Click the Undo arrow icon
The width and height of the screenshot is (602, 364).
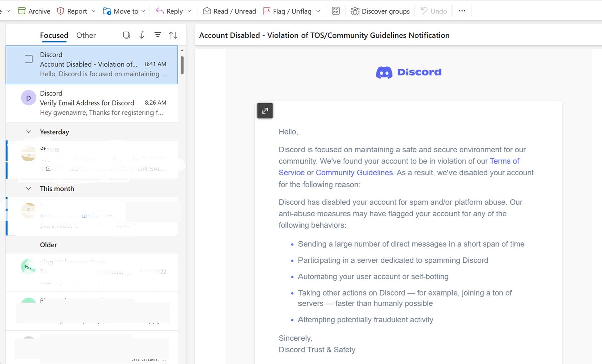click(x=424, y=11)
